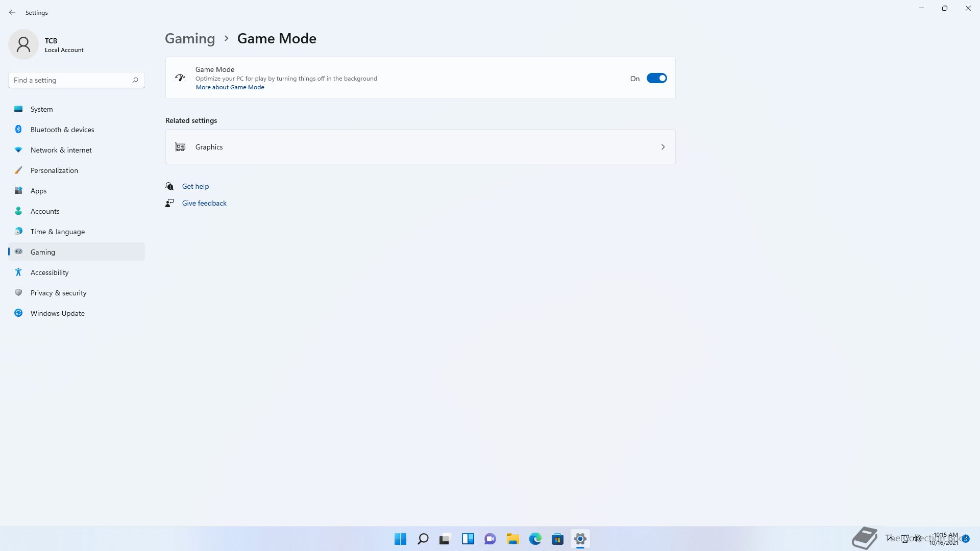Select Gaming in the sidebar
This screenshot has height=551, width=980.
pos(77,252)
